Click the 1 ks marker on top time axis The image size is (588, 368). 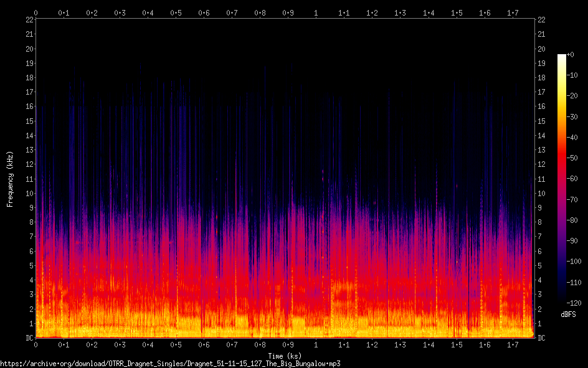tap(316, 12)
